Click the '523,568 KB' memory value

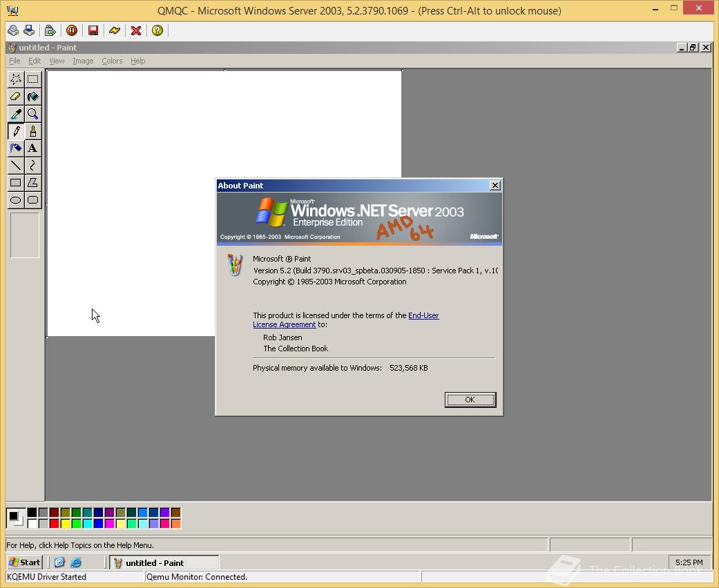pos(409,368)
